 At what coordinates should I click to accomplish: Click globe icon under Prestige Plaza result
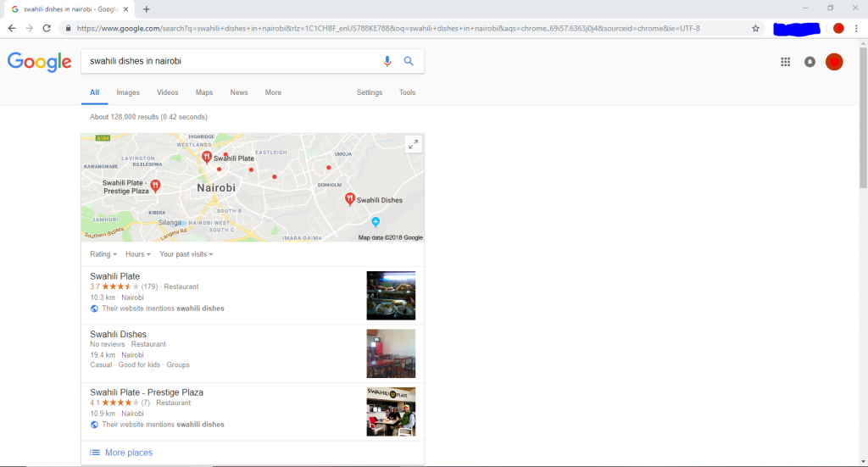pos(94,425)
